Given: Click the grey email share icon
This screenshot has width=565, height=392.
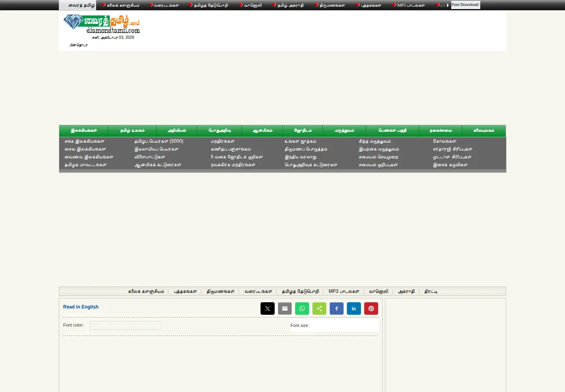Looking at the screenshot, I should 285,309.
